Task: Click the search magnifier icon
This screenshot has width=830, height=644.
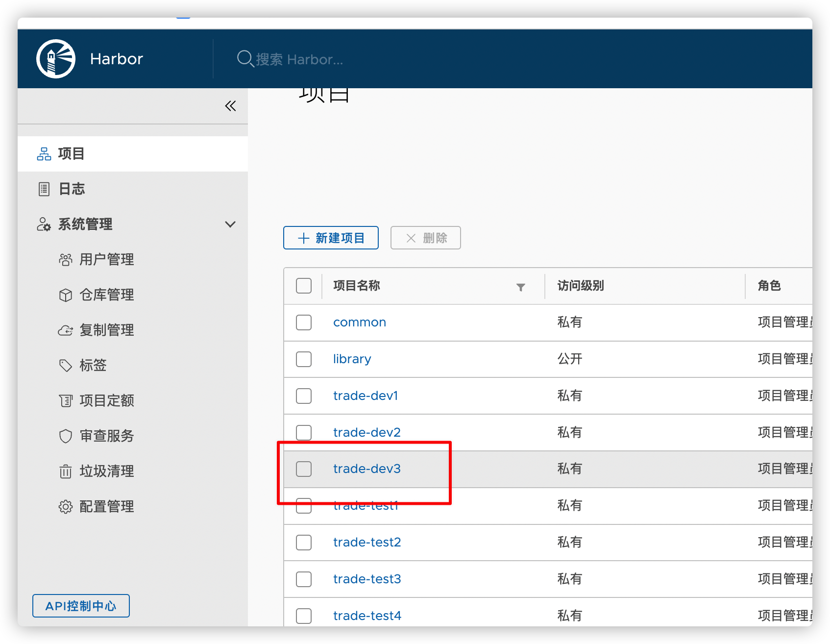Action: click(245, 59)
